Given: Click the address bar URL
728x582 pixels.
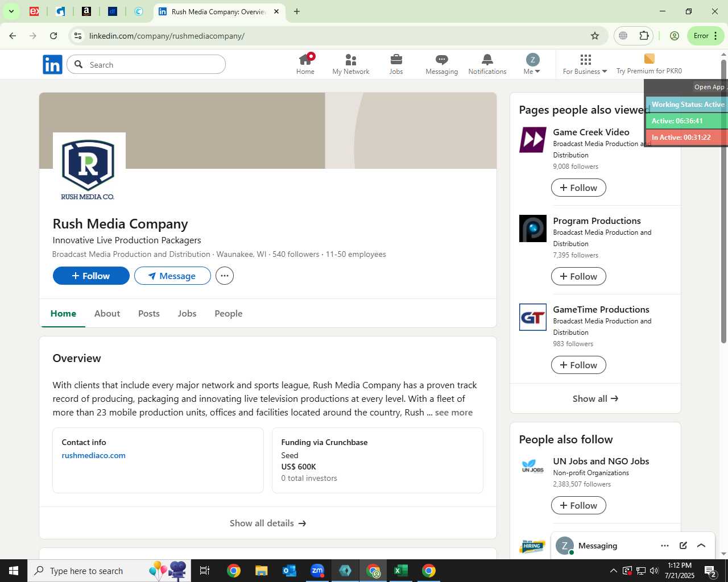Looking at the screenshot, I should coord(167,36).
